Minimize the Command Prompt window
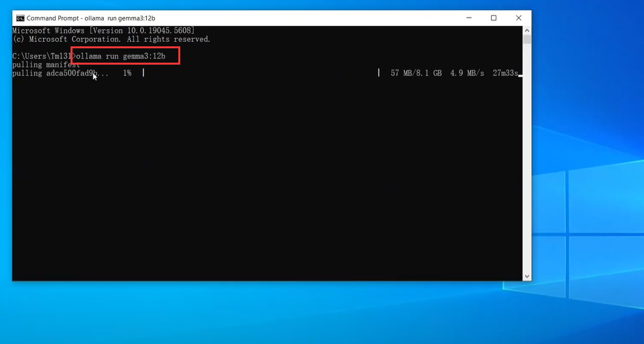This screenshot has width=644, height=344. coord(469,18)
